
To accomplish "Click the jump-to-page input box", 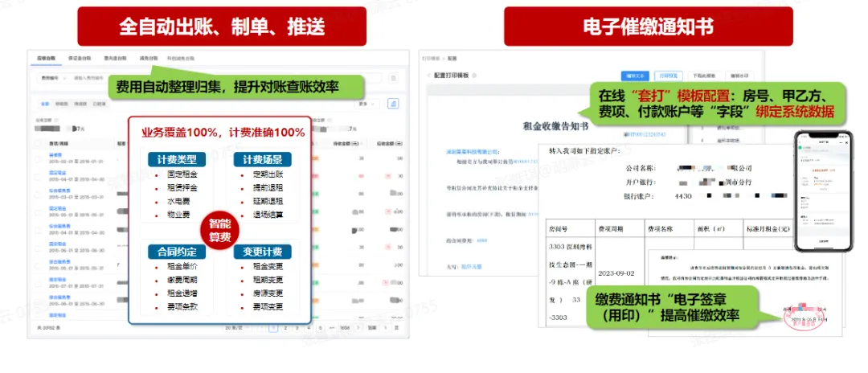I will click(385, 328).
